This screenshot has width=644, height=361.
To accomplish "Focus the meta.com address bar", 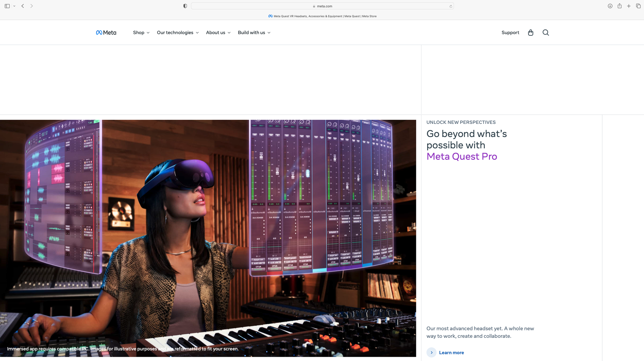I will [x=322, y=6].
